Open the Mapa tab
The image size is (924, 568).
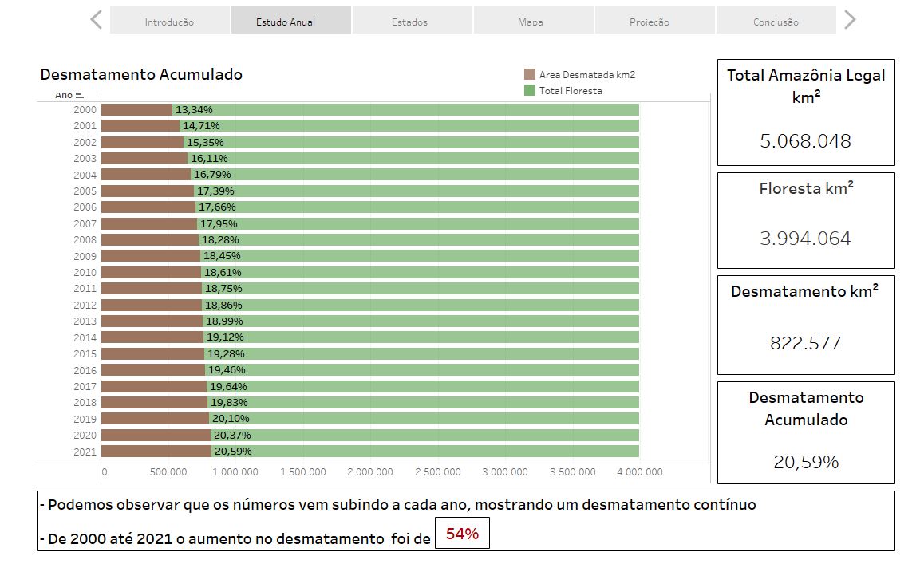coord(532,19)
